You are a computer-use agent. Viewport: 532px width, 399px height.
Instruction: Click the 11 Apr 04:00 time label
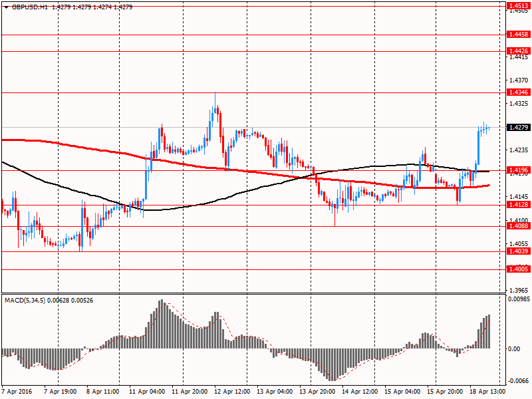click(x=147, y=392)
